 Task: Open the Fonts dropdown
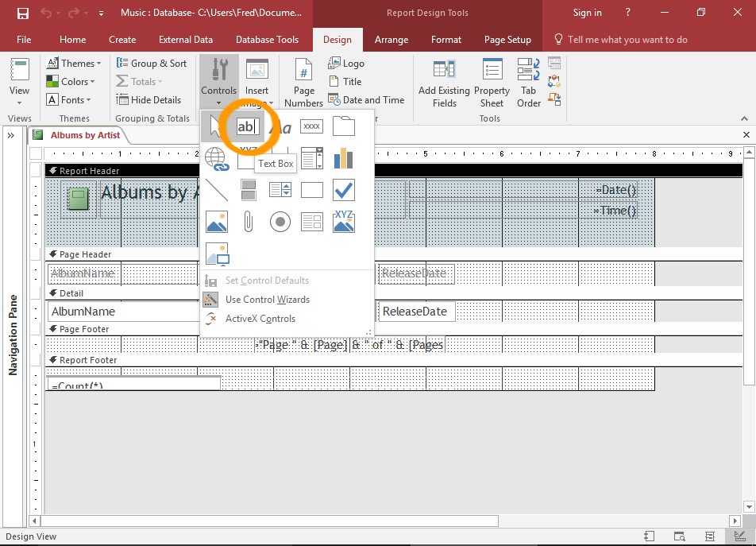click(68, 100)
